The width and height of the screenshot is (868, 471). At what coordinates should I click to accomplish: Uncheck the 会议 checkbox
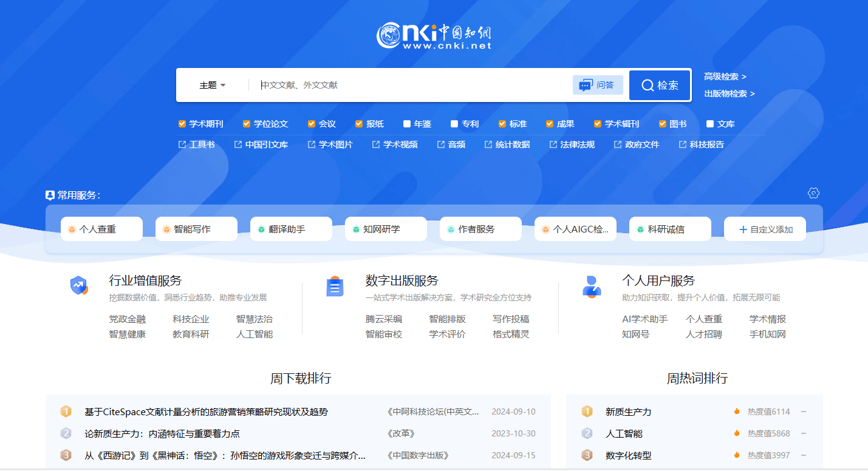pos(312,124)
